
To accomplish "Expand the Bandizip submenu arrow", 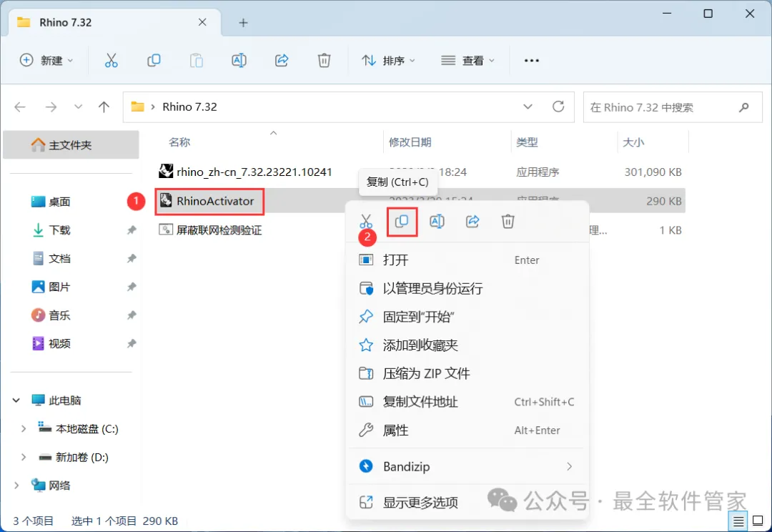I will tap(570, 466).
